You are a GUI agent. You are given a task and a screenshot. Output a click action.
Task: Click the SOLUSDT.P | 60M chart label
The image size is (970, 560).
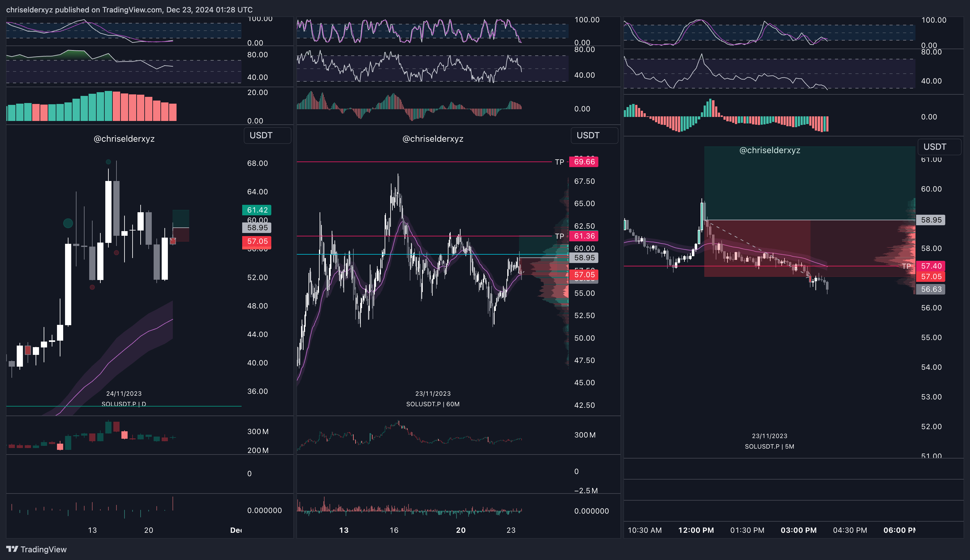pyautogui.click(x=433, y=404)
